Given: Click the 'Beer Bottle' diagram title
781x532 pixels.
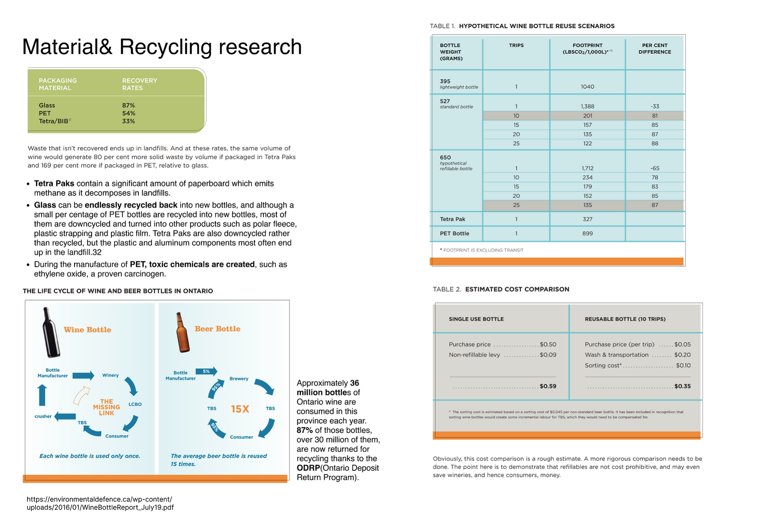Looking at the screenshot, I should coord(218,329).
